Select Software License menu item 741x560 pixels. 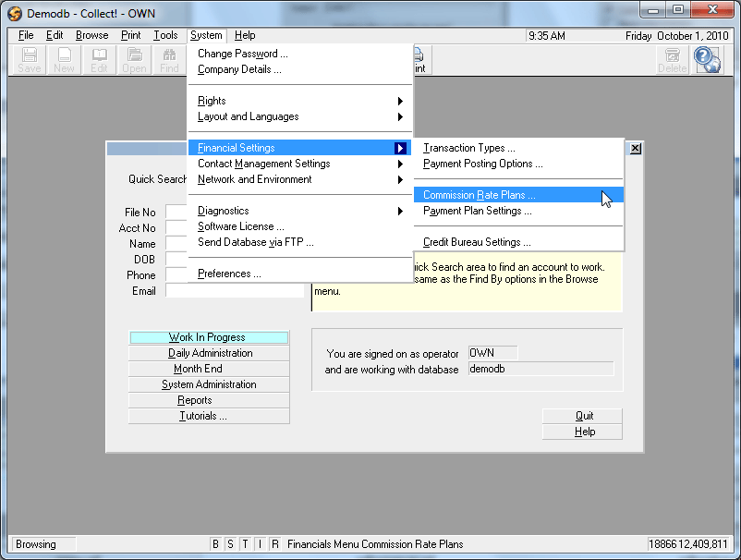point(300,226)
